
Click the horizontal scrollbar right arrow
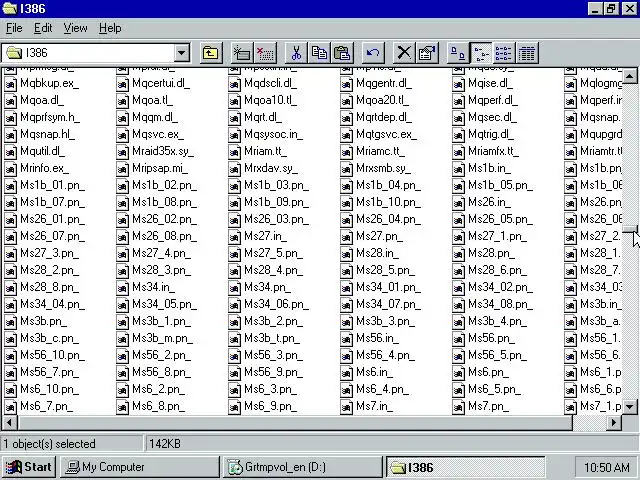pyautogui.click(x=614, y=423)
